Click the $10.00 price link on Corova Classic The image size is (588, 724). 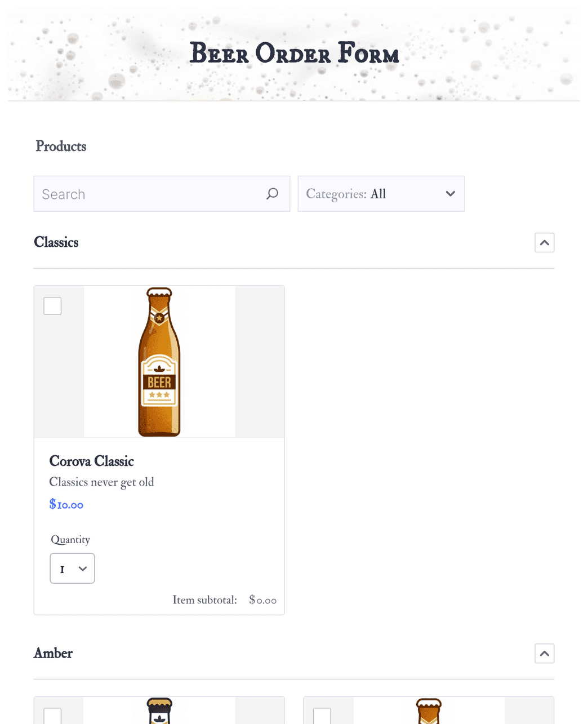[x=66, y=504]
